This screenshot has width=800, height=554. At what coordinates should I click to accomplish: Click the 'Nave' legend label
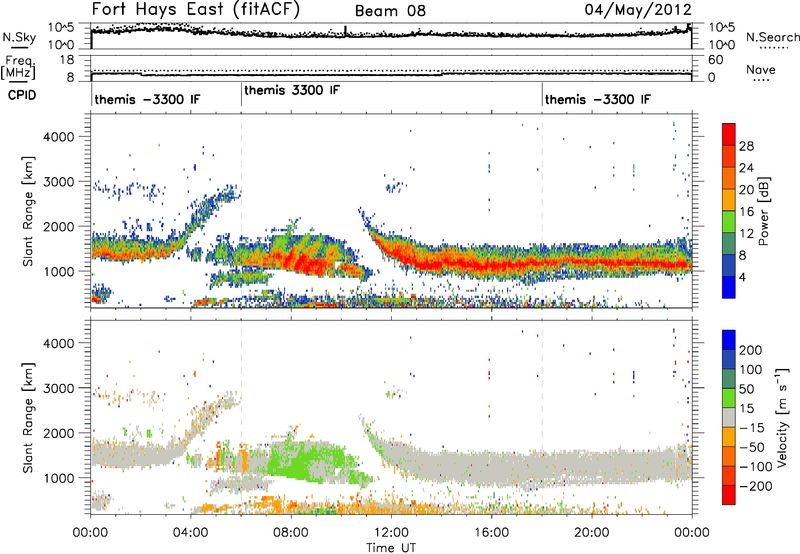[761, 70]
